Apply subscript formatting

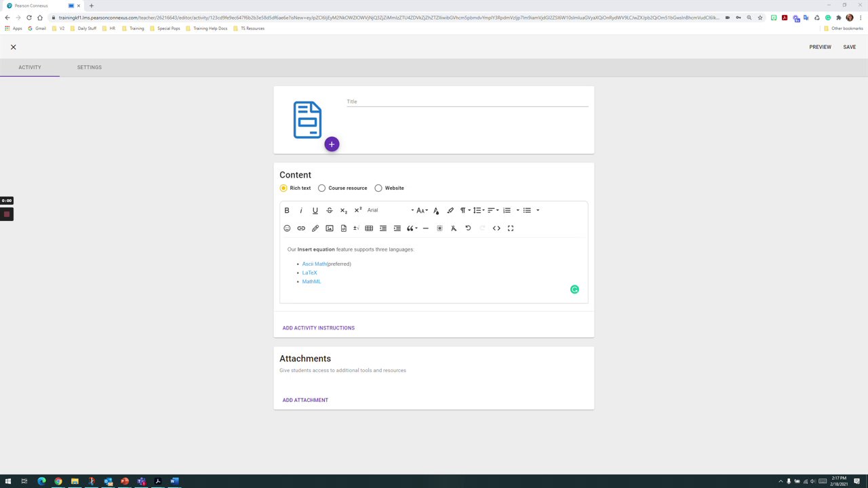pos(344,210)
